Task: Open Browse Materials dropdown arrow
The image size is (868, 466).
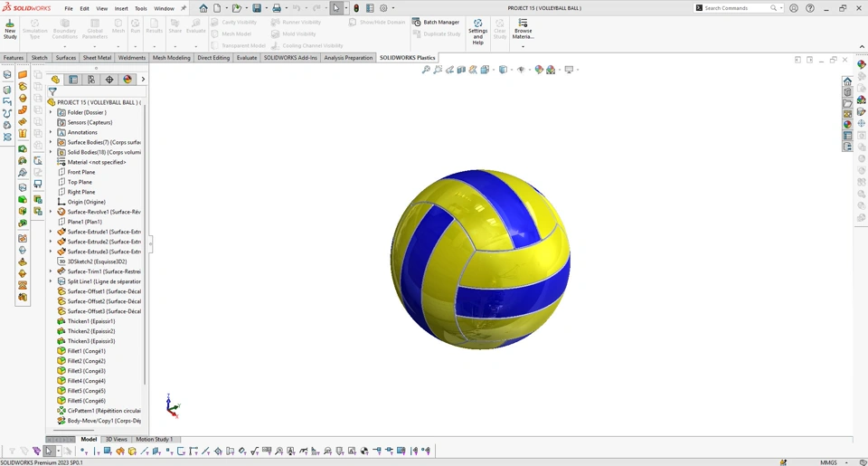Action: click(x=523, y=46)
